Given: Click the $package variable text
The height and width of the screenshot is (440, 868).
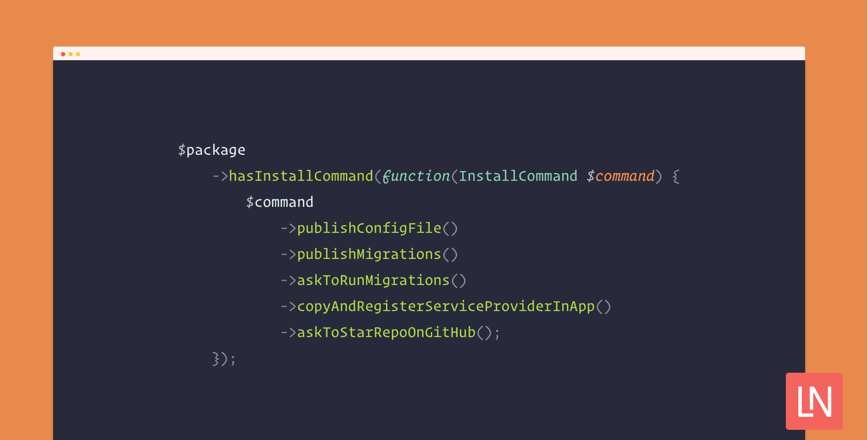Looking at the screenshot, I should tap(212, 150).
